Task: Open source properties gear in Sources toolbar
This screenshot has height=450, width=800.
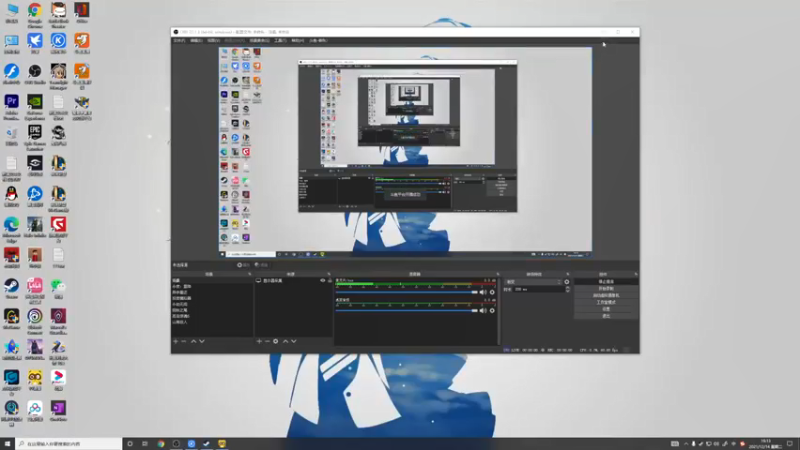Action: 276,341
